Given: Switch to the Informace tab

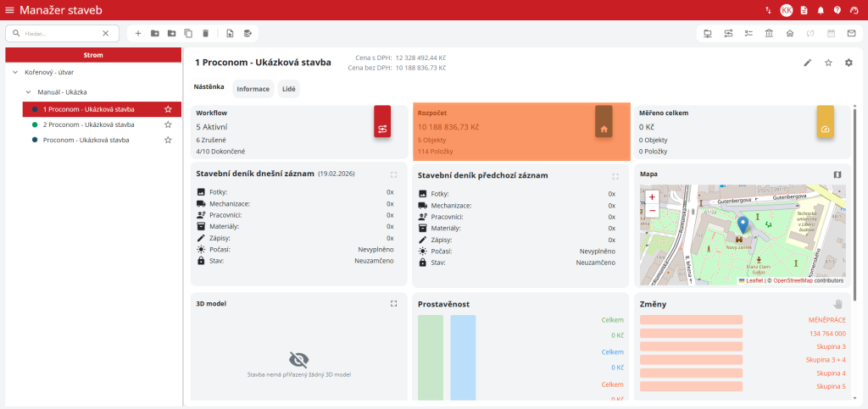Looking at the screenshot, I should [x=253, y=88].
